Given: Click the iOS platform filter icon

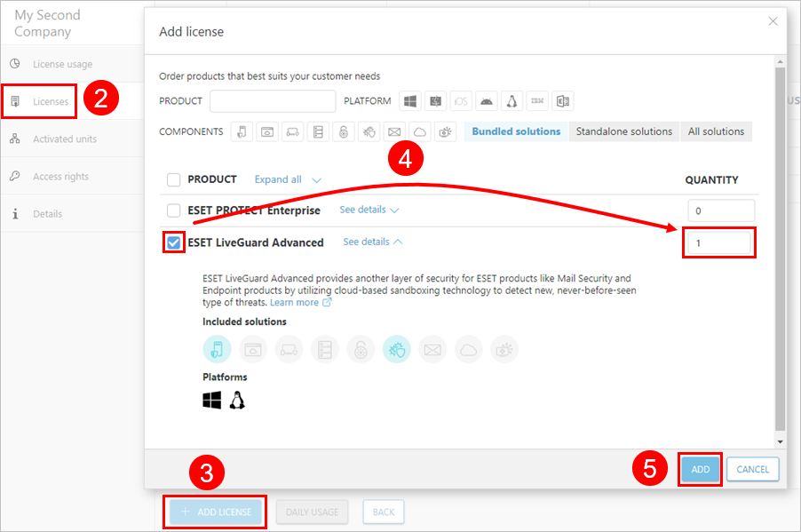Looking at the screenshot, I should coord(460,100).
